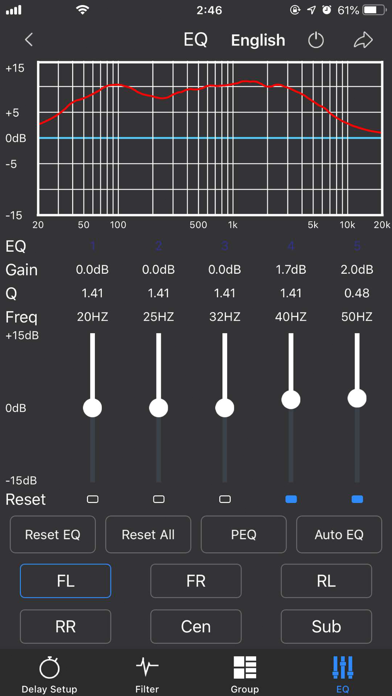The width and height of the screenshot is (392, 696).
Task: Toggle reset indicator for 25HZ band
Action: [x=158, y=499]
